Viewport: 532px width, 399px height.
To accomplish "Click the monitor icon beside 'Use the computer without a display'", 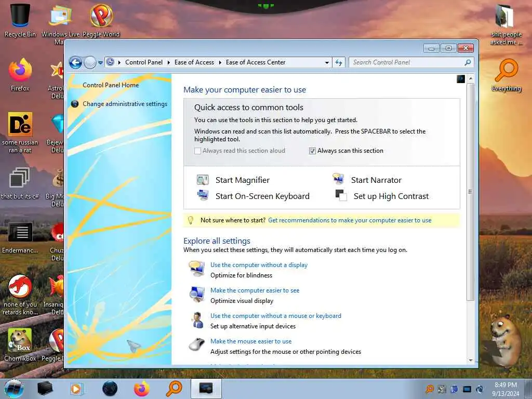I will 197,269.
